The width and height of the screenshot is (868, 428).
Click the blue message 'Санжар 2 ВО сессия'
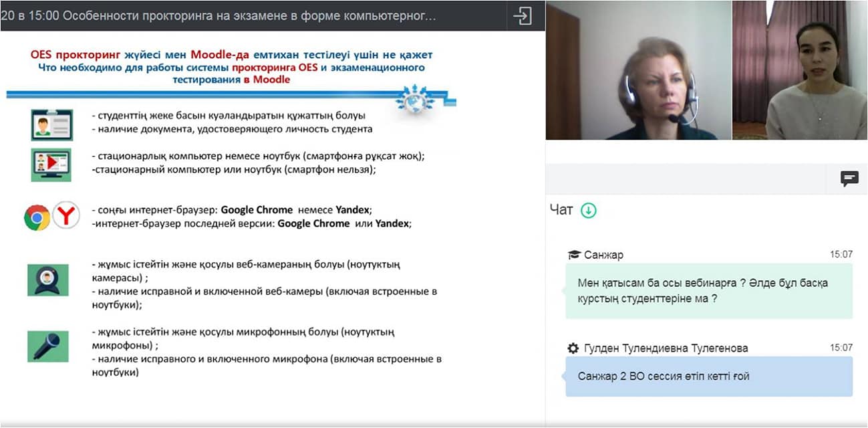pos(709,377)
